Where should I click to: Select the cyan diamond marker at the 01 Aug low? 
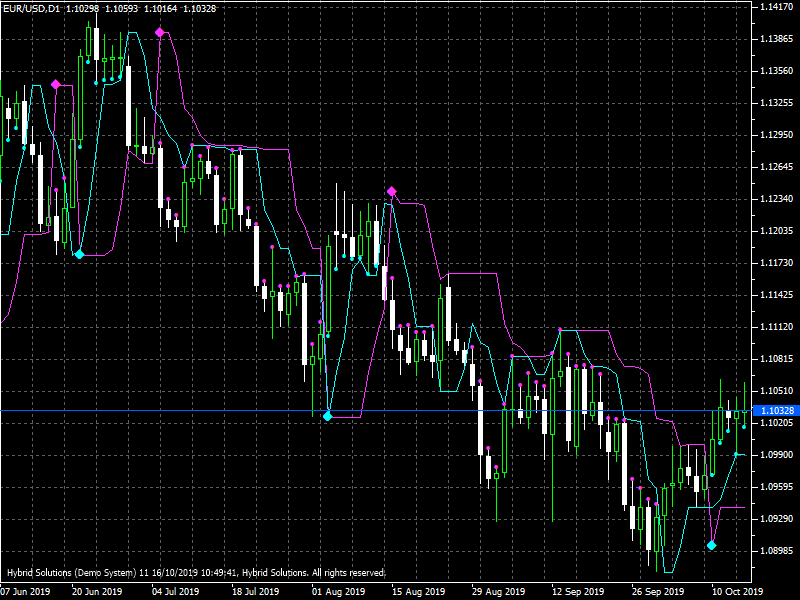click(327, 414)
